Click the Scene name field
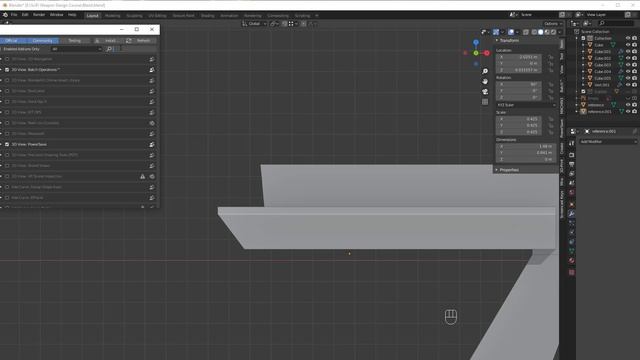 pos(538,15)
